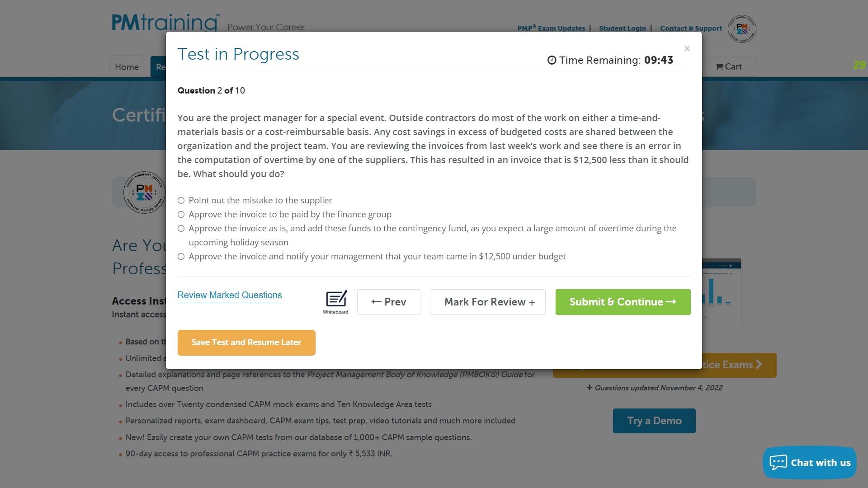The width and height of the screenshot is (868, 488).
Task: Select Approve the invoice to be paid option
Action: point(181,215)
